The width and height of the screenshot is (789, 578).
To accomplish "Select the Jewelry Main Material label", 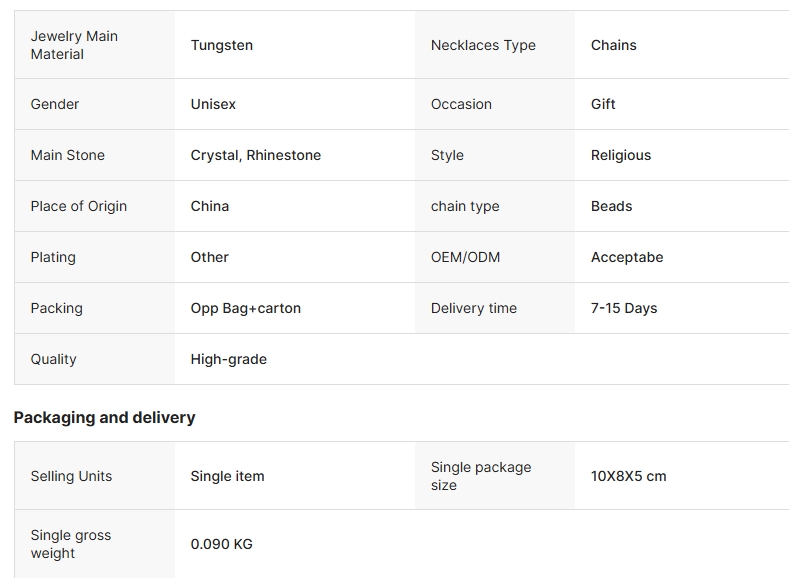I will point(74,45).
